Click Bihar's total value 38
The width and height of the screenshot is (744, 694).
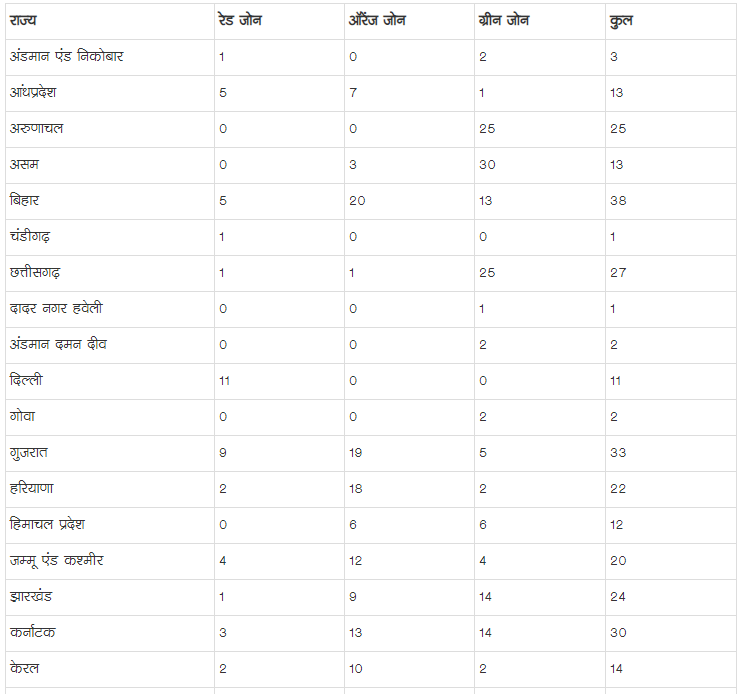[618, 201]
